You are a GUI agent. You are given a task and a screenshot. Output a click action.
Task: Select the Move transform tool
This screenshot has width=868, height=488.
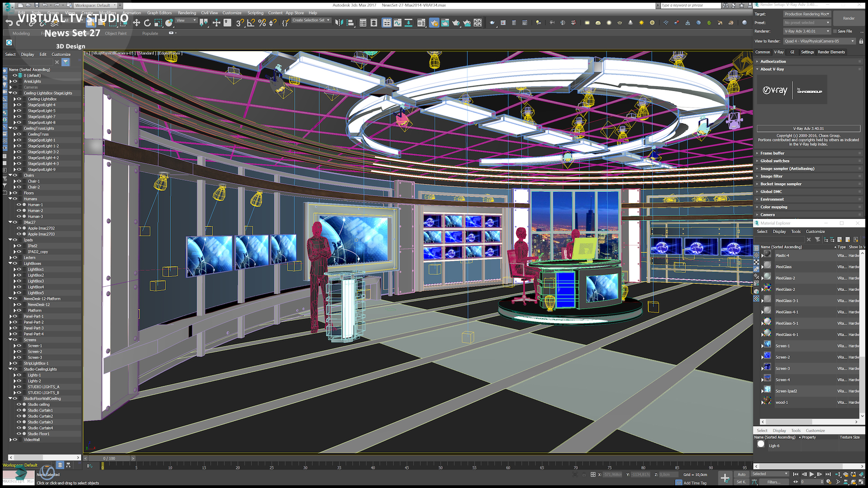tap(137, 23)
